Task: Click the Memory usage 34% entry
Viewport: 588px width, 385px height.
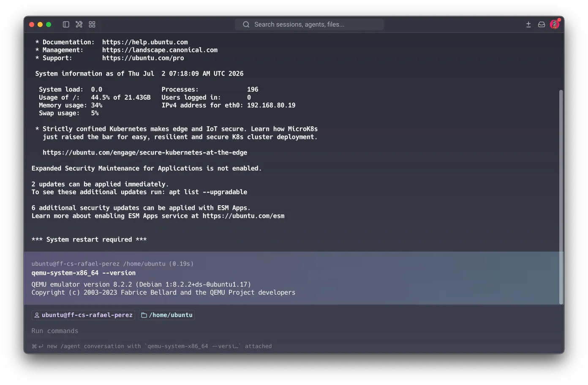Action: coord(71,105)
